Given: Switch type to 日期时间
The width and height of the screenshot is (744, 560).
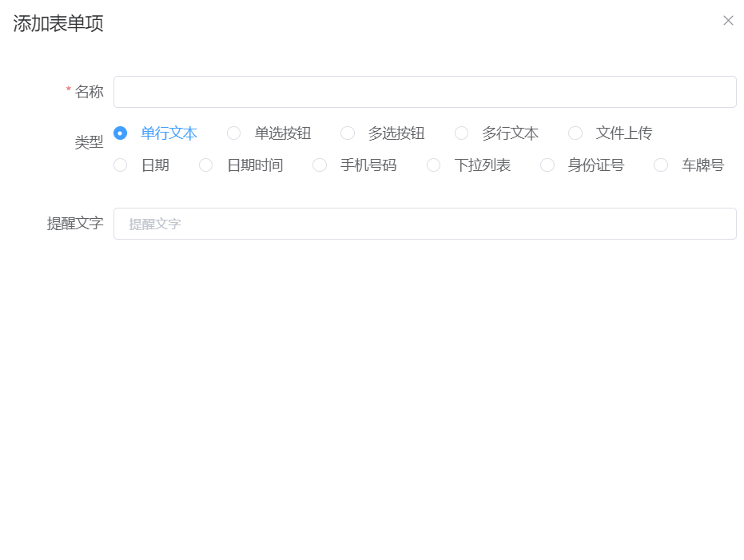Looking at the screenshot, I should 206,165.
